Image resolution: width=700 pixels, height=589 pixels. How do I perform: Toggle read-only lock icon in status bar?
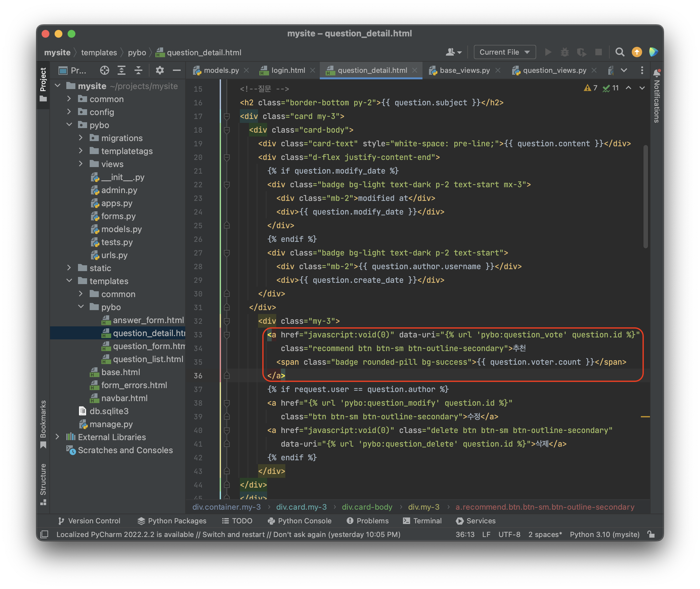point(651,534)
